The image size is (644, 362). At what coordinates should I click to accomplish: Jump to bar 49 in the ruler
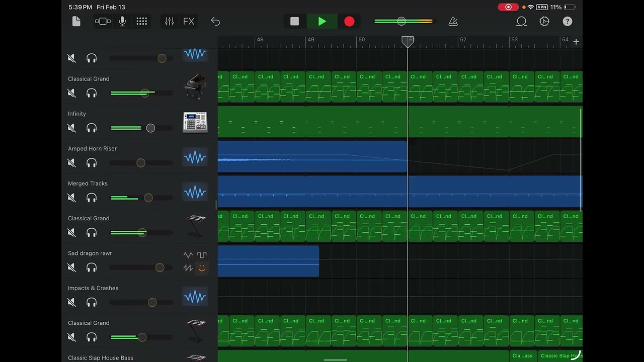point(311,39)
